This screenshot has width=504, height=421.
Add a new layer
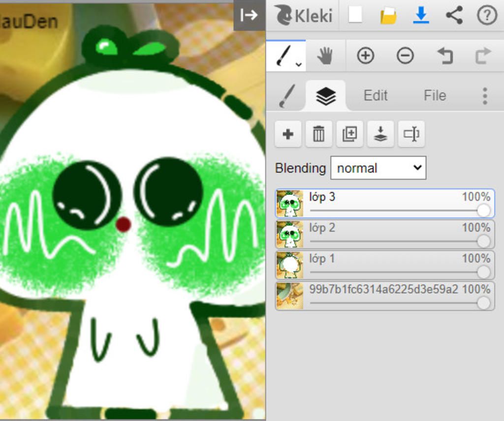[288, 134]
